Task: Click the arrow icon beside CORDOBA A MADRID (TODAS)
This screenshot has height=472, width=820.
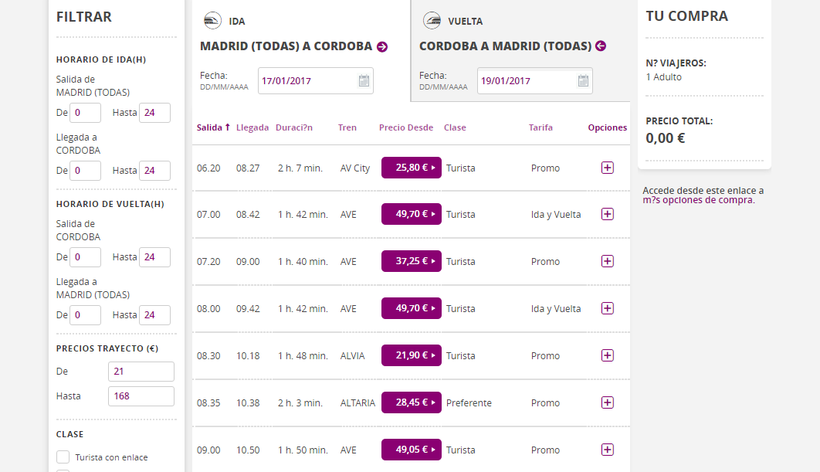Action: (600, 46)
